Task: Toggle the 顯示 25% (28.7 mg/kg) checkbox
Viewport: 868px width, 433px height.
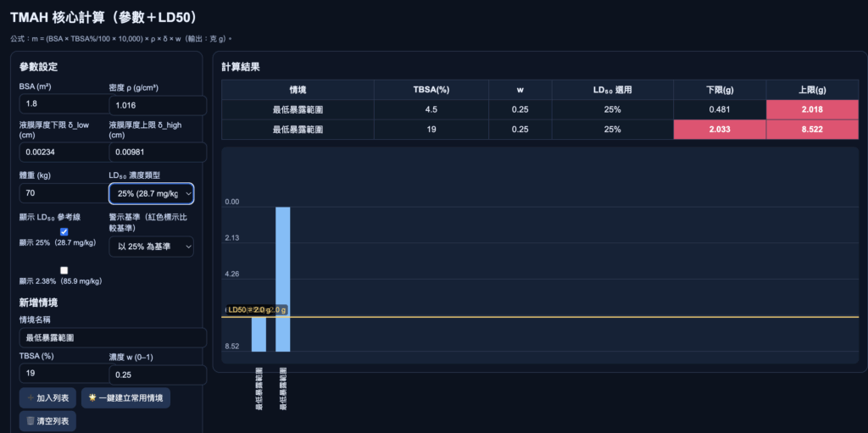Action: pyautogui.click(x=64, y=232)
